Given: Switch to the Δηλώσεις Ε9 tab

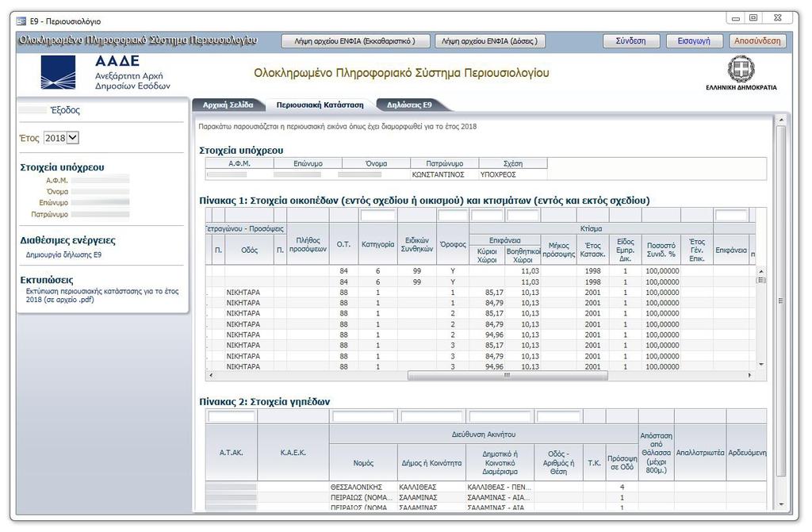Looking at the screenshot, I should (409, 105).
